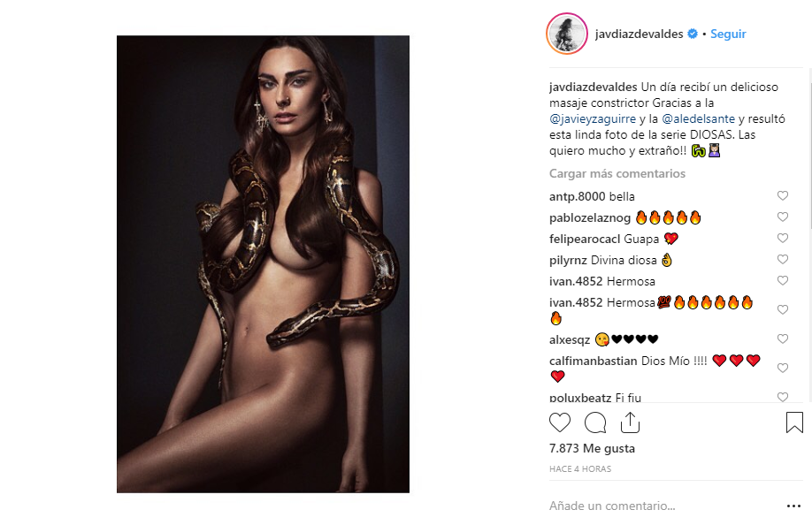Follow the account with Seguir

coord(728,34)
